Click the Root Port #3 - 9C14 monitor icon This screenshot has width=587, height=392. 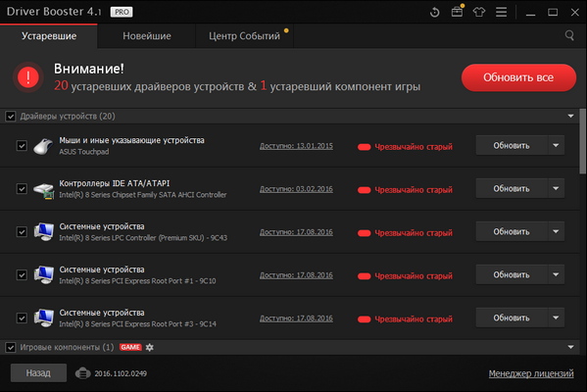44,318
